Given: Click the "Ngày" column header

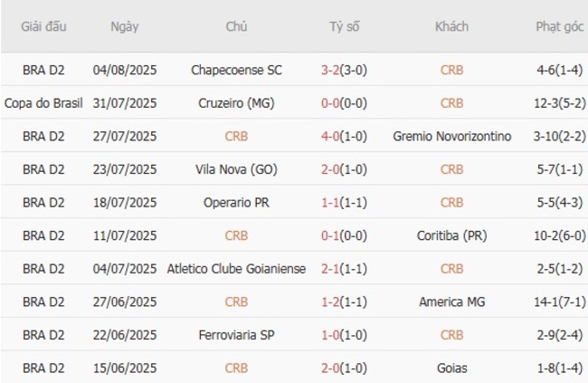Looking at the screenshot, I should [x=125, y=27].
